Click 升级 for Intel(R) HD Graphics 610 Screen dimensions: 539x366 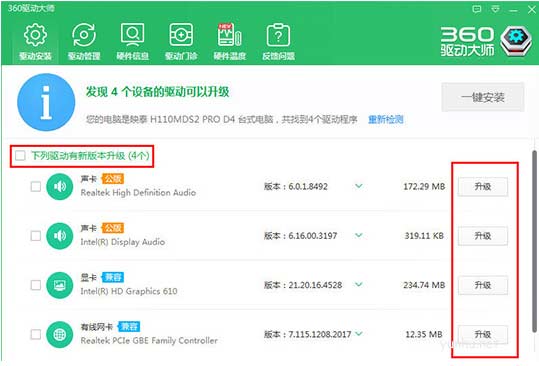(x=483, y=285)
